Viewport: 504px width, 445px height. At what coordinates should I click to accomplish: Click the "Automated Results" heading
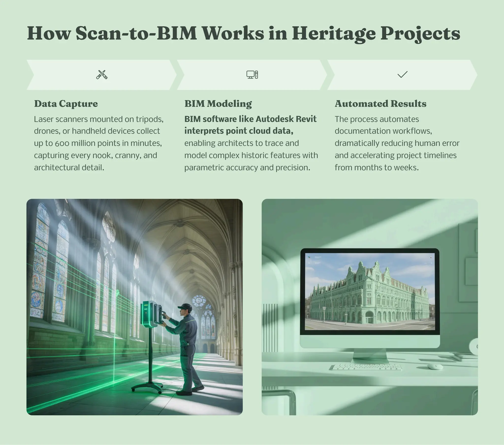coord(380,104)
